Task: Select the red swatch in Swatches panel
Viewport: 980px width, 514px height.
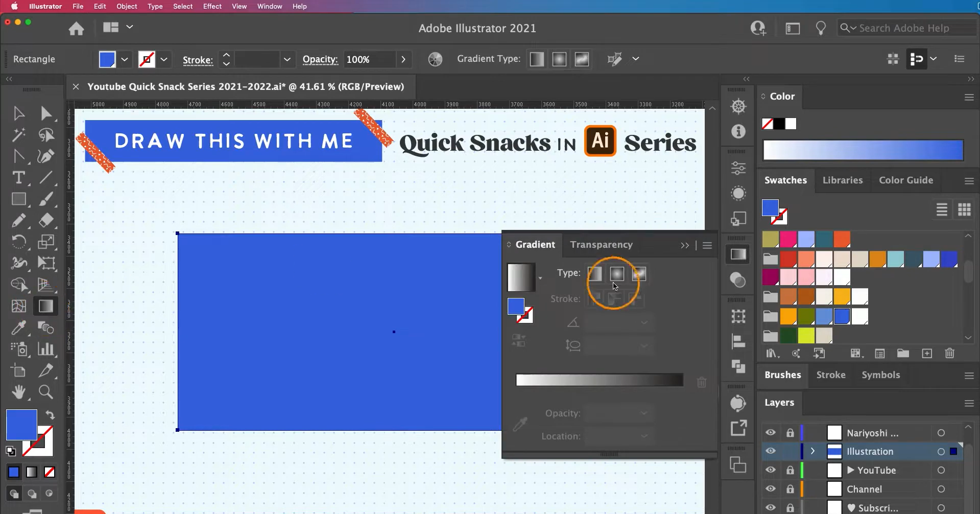Action: (789, 259)
